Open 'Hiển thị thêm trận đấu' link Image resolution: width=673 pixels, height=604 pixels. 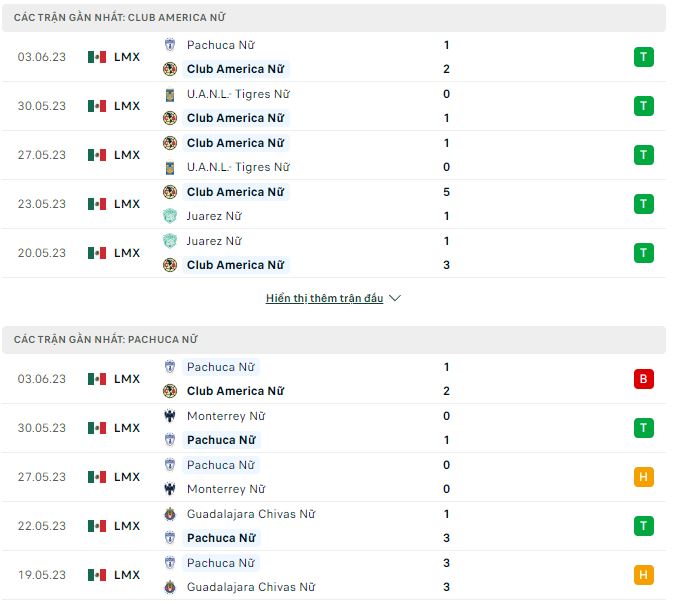pos(324,298)
